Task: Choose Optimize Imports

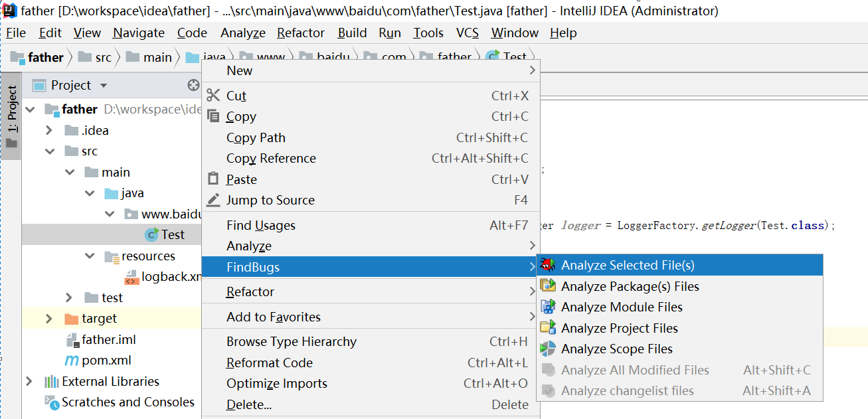Action: [x=371, y=383]
